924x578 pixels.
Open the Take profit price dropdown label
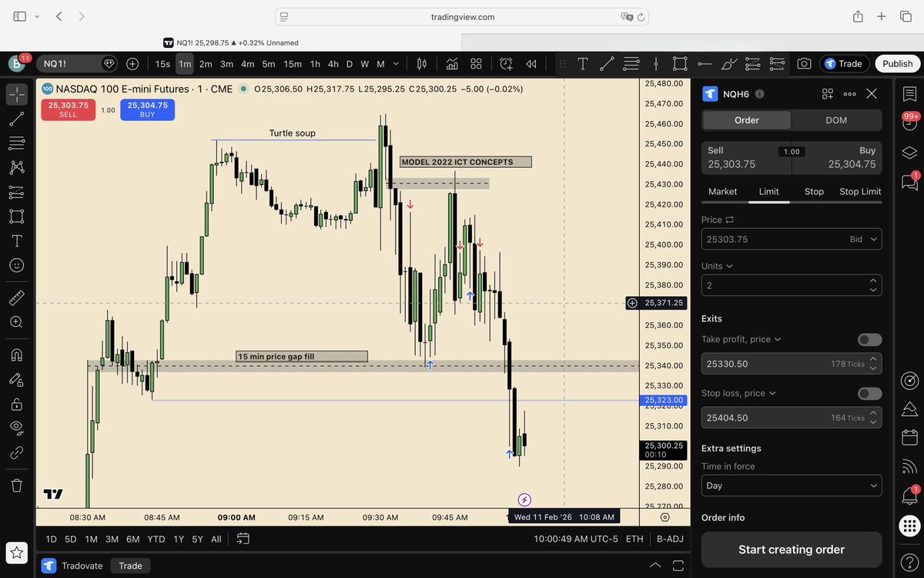pyautogui.click(x=741, y=339)
